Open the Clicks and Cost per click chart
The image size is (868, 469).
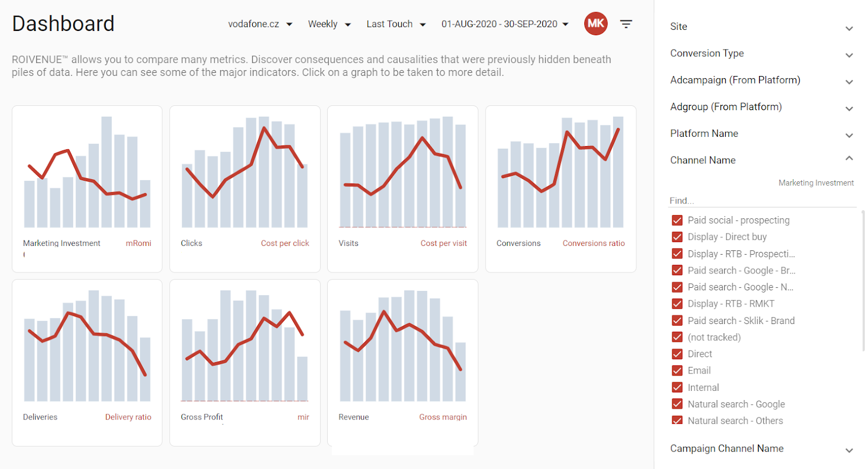pyautogui.click(x=245, y=189)
